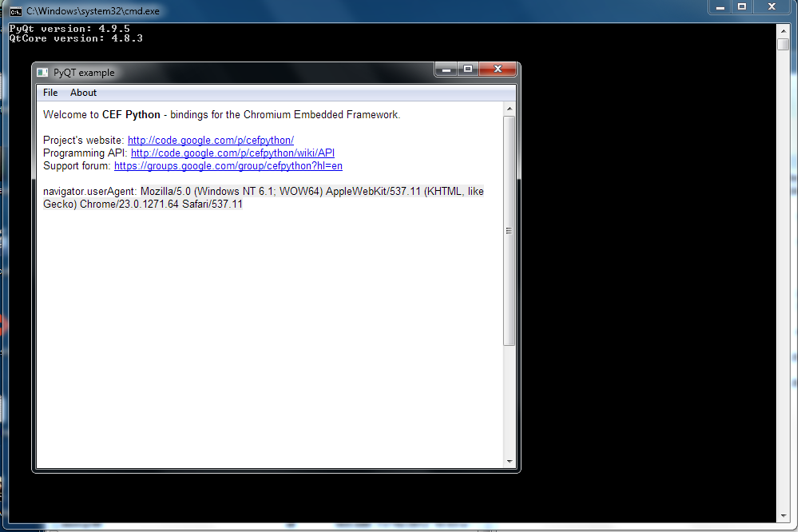This screenshot has width=805, height=532.
Task: Open the About menu
Action: (83, 93)
